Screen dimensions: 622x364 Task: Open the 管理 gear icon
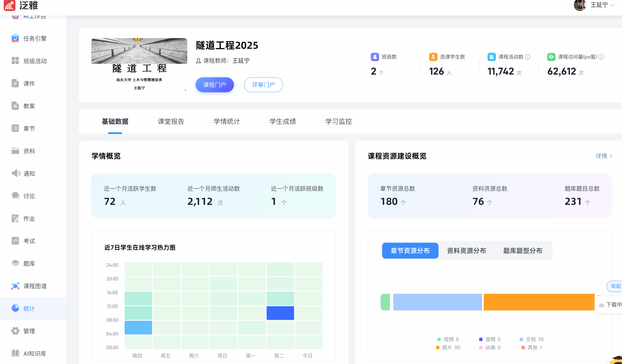coord(15,331)
